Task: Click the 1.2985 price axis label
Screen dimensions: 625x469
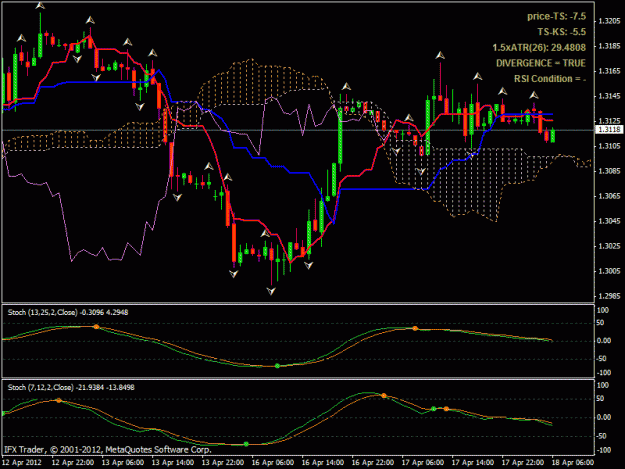Action: point(609,296)
